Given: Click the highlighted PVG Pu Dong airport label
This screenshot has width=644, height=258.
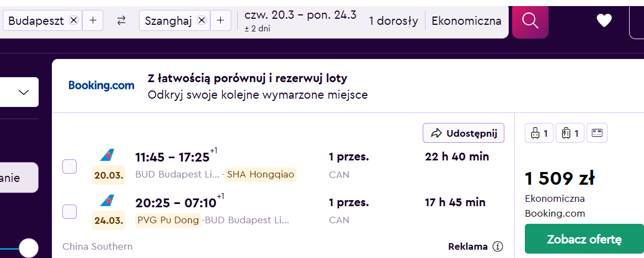Looking at the screenshot, I should tap(168, 220).
